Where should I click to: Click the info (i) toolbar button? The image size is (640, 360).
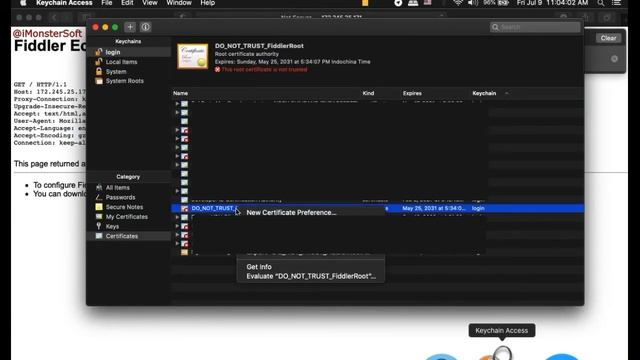(x=145, y=27)
